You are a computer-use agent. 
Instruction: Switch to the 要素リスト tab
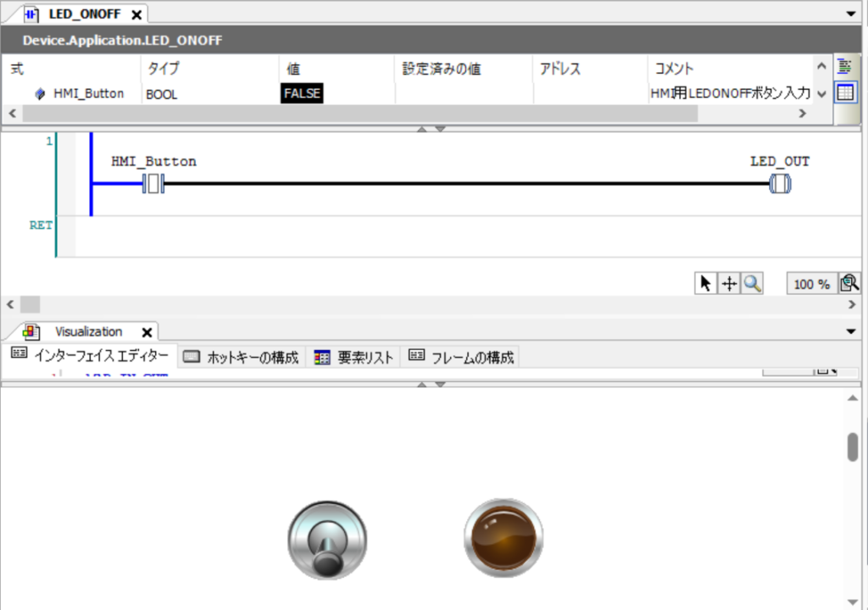356,358
